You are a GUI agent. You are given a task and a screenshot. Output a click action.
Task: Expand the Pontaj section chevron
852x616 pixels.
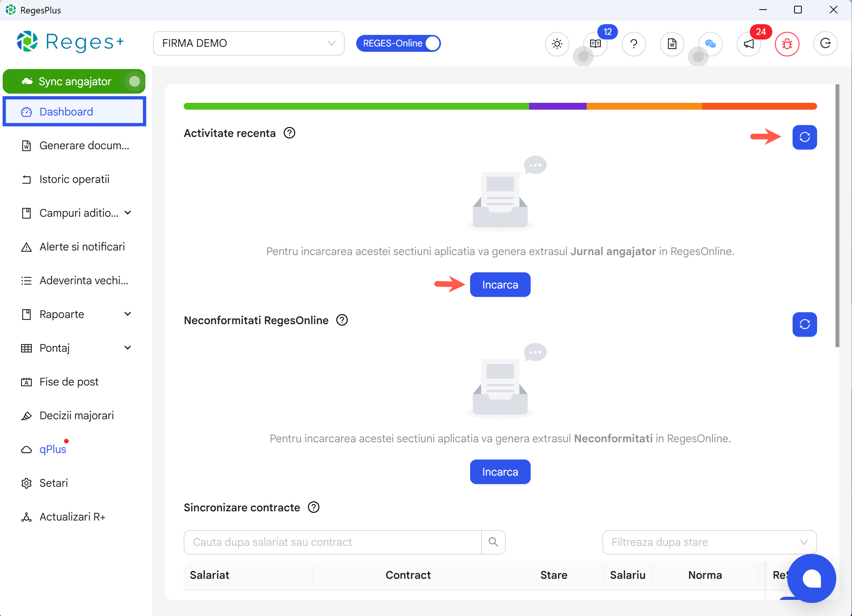[128, 348]
